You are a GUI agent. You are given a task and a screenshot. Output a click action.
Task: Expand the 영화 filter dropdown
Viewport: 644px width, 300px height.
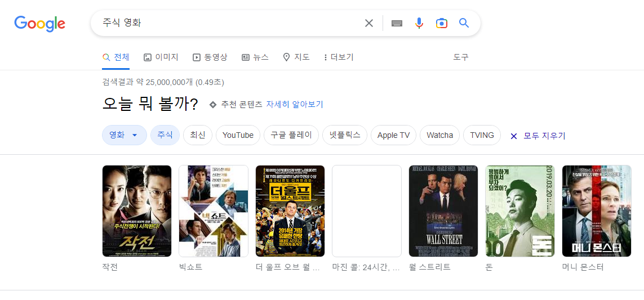tap(124, 135)
